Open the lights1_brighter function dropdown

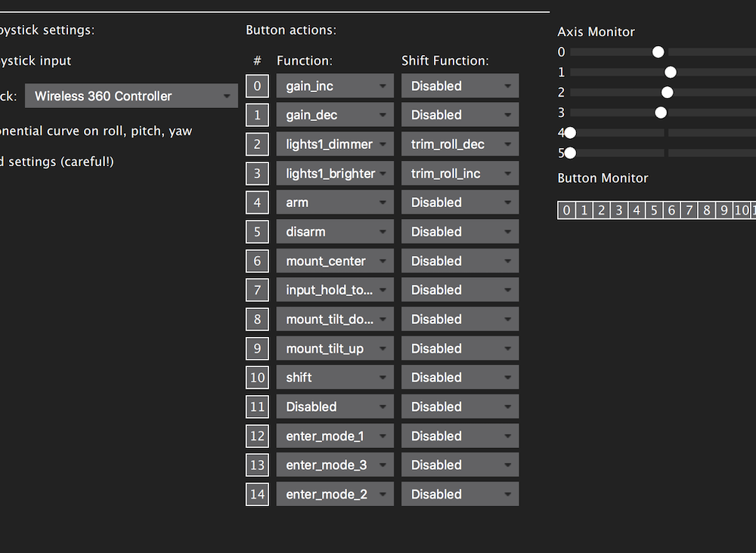tap(335, 174)
